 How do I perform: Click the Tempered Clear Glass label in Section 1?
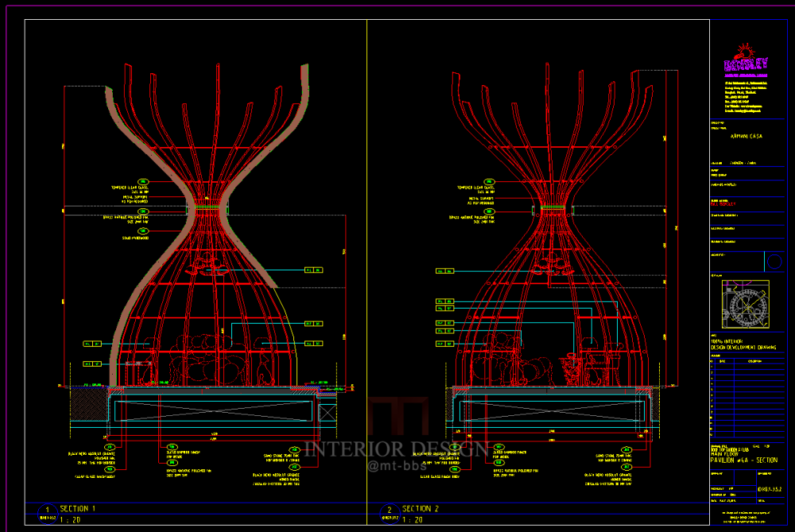(130, 189)
